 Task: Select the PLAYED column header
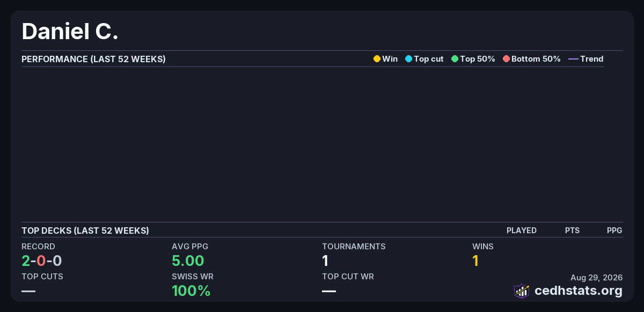tap(522, 231)
